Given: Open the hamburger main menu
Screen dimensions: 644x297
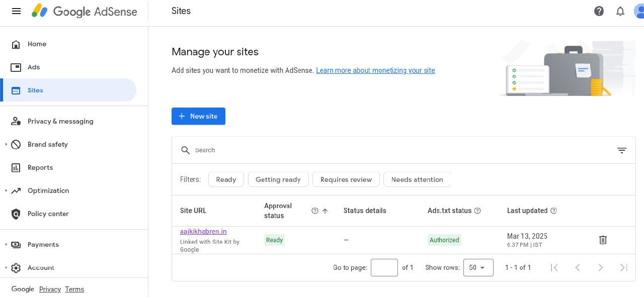Looking at the screenshot, I should click(x=16, y=11).
